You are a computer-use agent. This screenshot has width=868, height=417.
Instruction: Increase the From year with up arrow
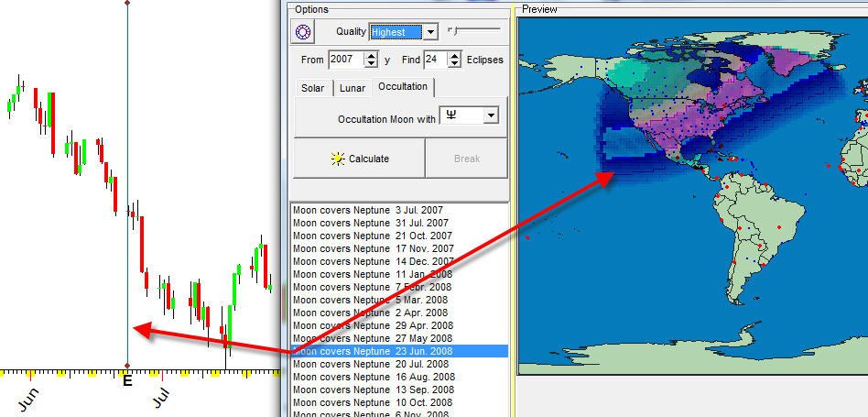pos(371,55)
